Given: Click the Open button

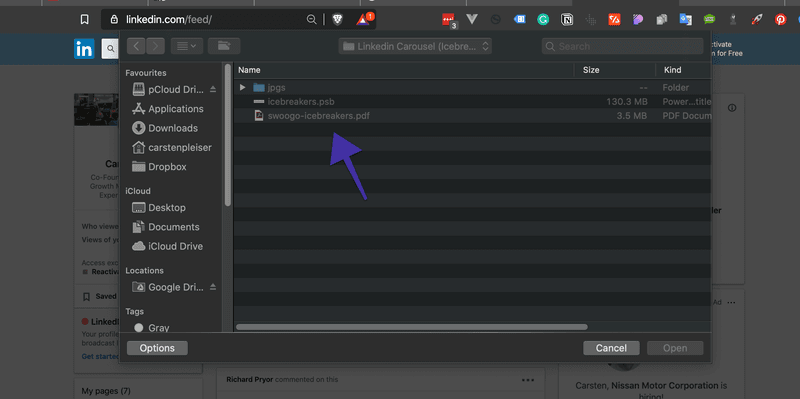Looking at the screenshot, I should coord(675,348).
